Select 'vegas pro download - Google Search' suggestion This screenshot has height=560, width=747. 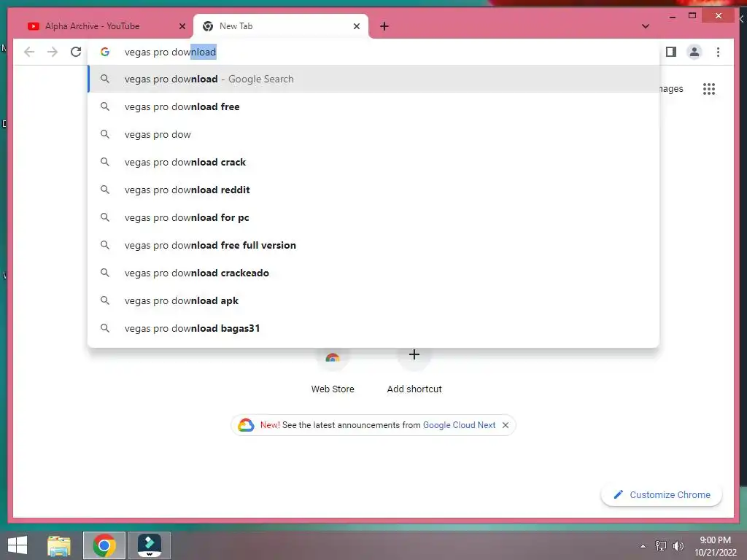coord(373,79)
